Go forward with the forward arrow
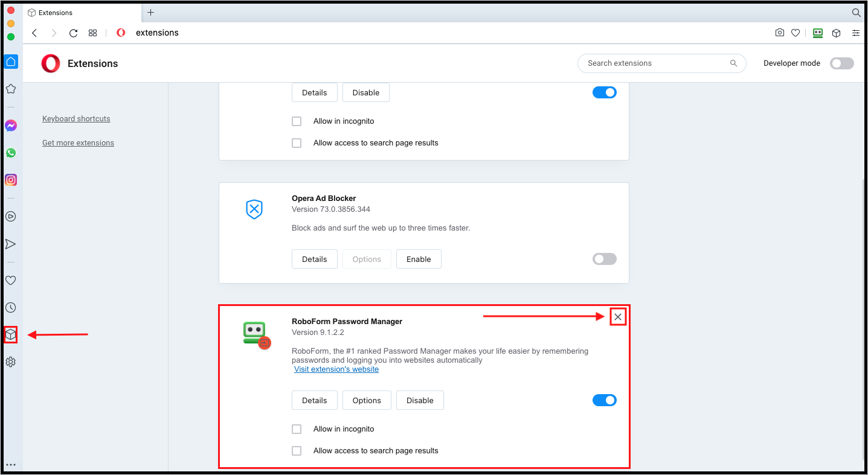The image size is (868, 475). coord(54,33)
